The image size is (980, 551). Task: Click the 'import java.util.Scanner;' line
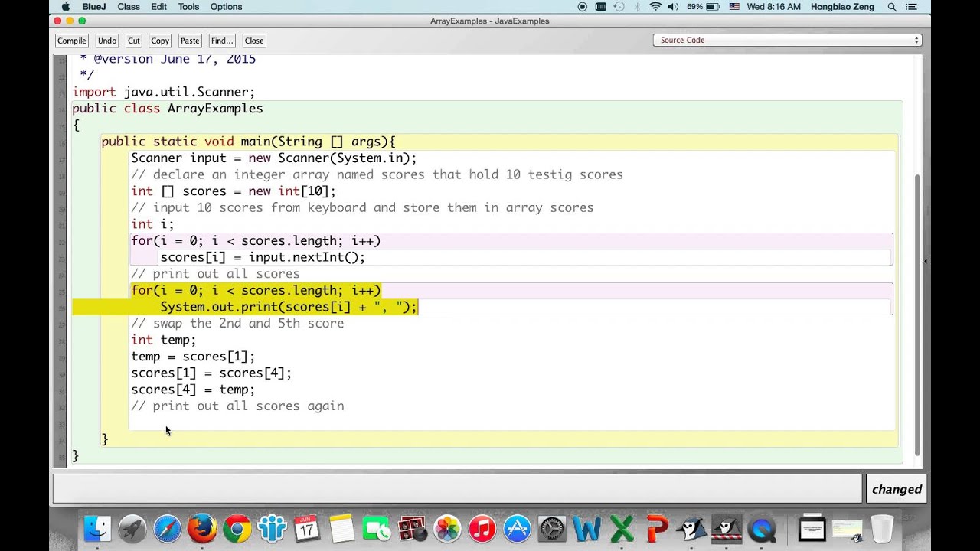click(x=164, y=92)
